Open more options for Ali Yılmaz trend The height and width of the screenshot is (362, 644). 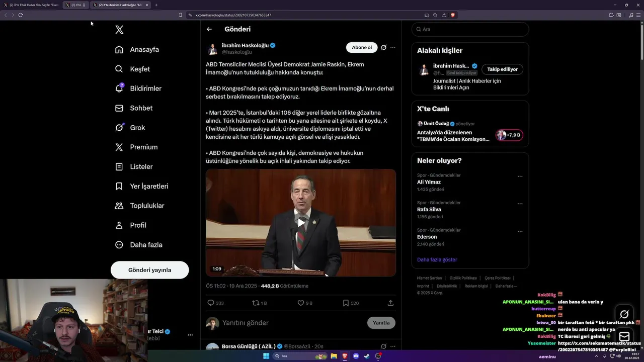pyautogui.click(x=520, y=176)
